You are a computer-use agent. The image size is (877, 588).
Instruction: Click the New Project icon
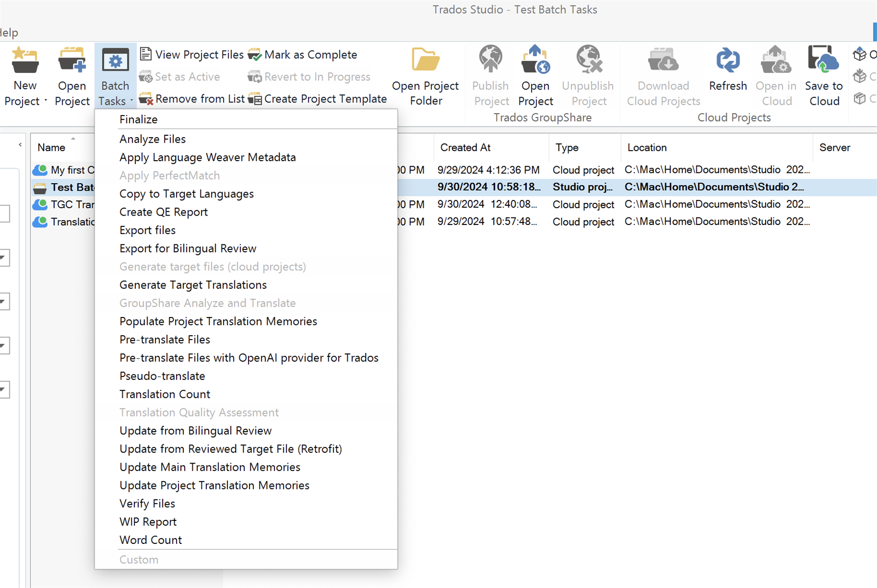(25, 60)
